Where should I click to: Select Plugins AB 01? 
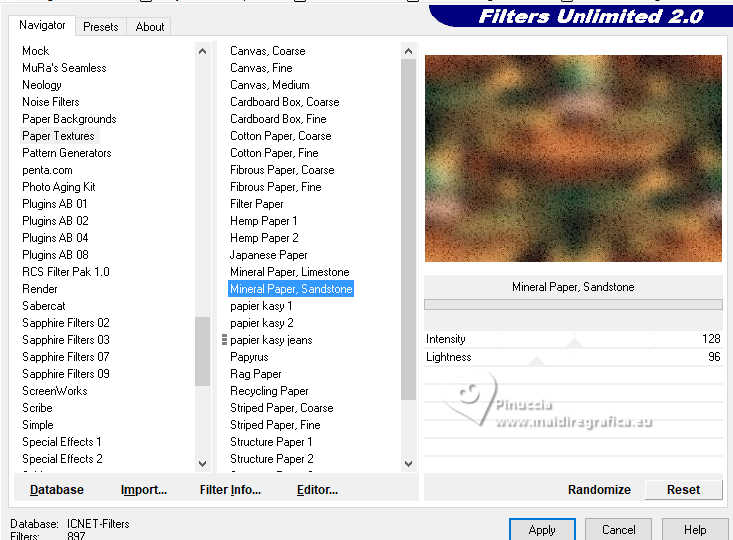pyautogui.click(x=55, y=204)
